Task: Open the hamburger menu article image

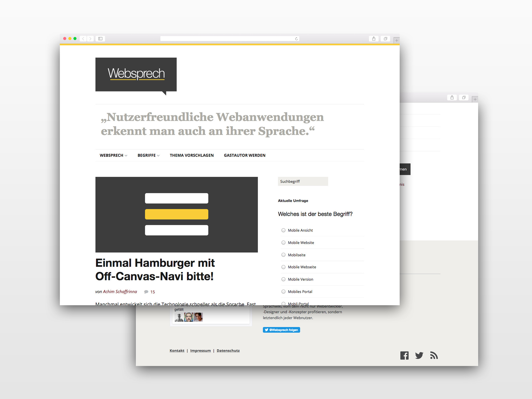Action: pyautogui.click(x=176, y=215)
